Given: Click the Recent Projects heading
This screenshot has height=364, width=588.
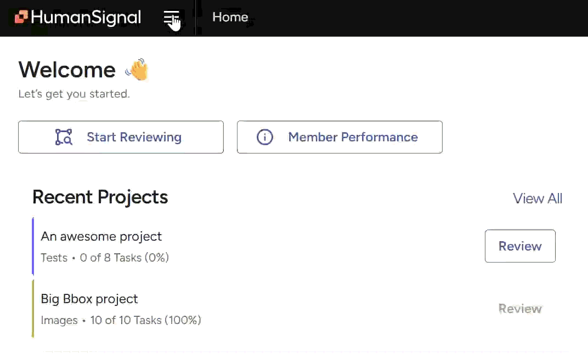Looking at the screenshot, I should [x=100, y=197].
